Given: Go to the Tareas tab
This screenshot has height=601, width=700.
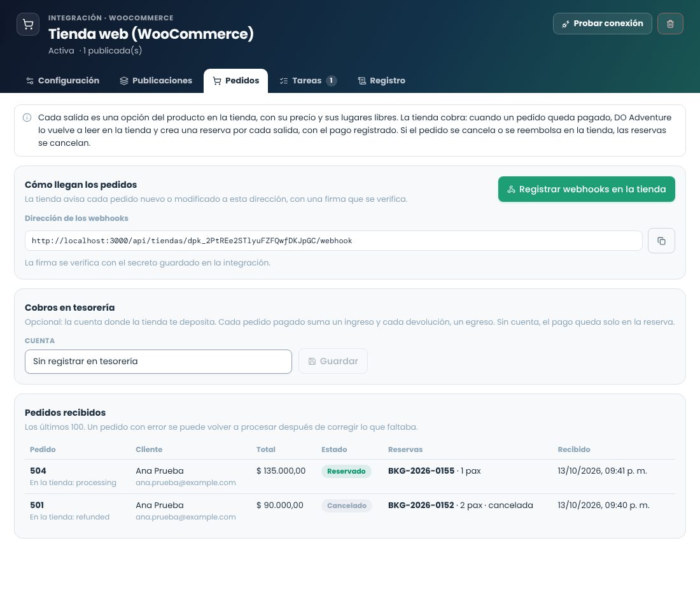Looking at the screenshot, I should click(307, 81).
